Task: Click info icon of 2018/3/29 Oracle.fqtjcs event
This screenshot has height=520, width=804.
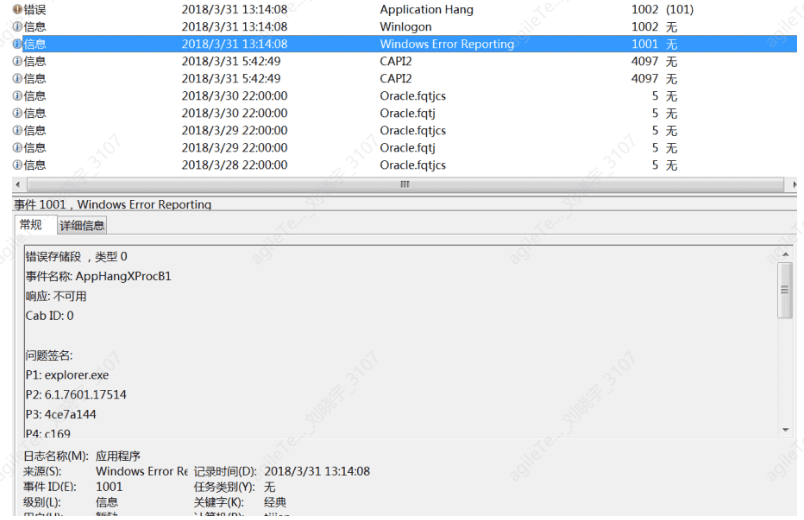Action: tap(17, 130)
